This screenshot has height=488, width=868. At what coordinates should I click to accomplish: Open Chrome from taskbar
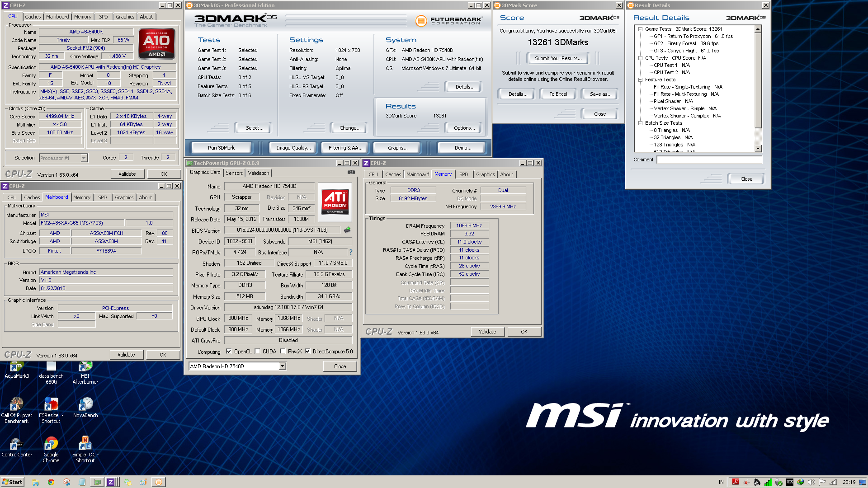click(51, 482)
